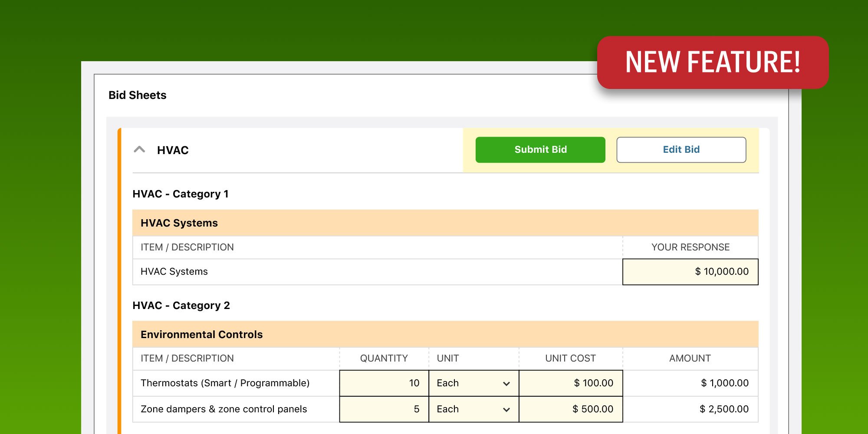
Task: Click the Edit Bid button
Action: tap(681, 149)
